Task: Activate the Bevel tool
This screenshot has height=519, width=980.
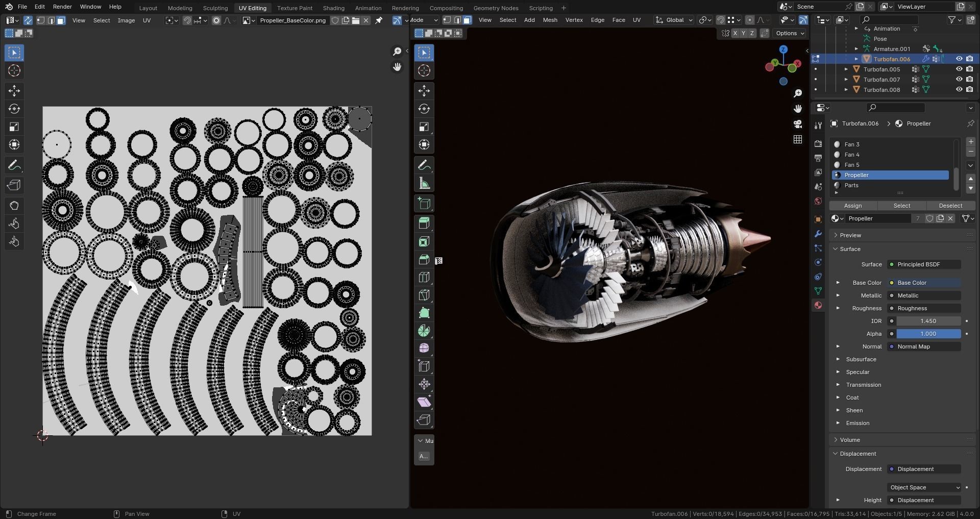Action: tap(424, 259)
